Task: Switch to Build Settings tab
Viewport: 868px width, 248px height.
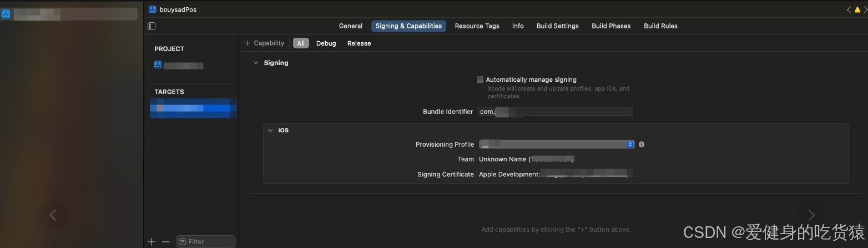Action: [x=557, y=26]
